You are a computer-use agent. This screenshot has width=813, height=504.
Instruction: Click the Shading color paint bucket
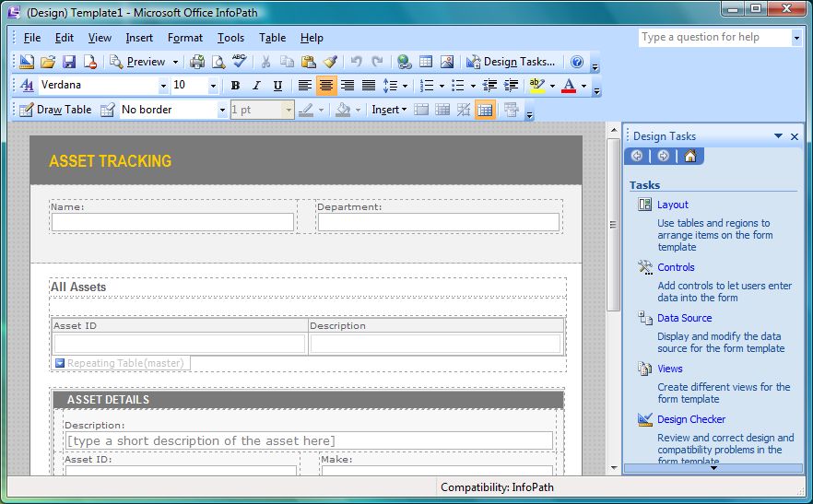(x=342, y=110)
